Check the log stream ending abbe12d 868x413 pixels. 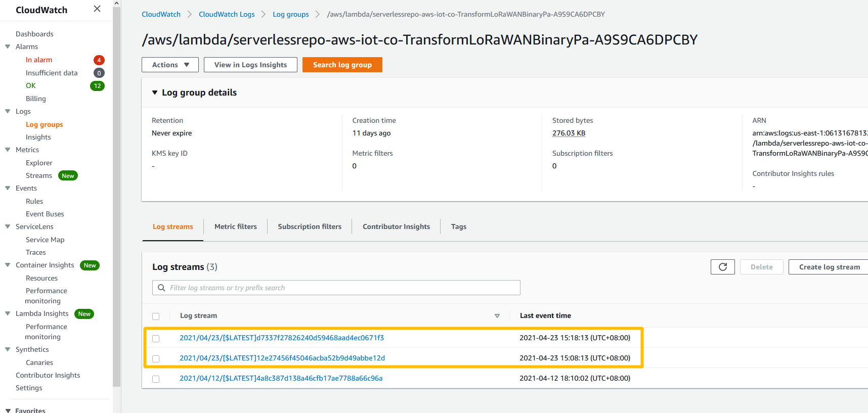tap(156, 359)
